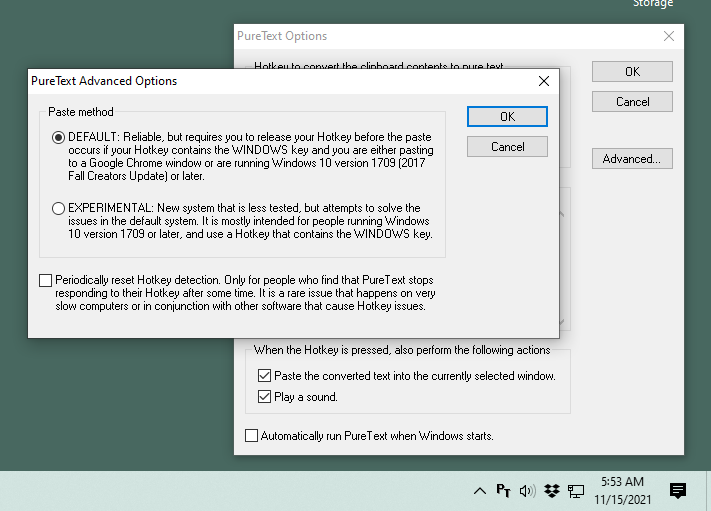711x511 pixels.
Task: Open the taskbar clock showing 5:53 AM
Action: (x=623, y=491)
